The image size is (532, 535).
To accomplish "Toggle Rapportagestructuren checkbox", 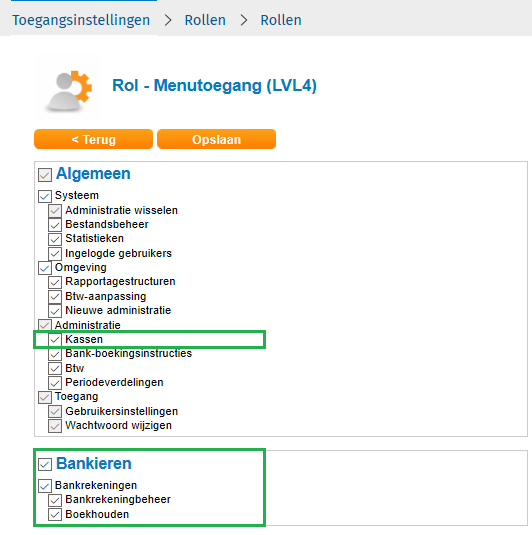I will pyautogui.click(x=55, y=282).
